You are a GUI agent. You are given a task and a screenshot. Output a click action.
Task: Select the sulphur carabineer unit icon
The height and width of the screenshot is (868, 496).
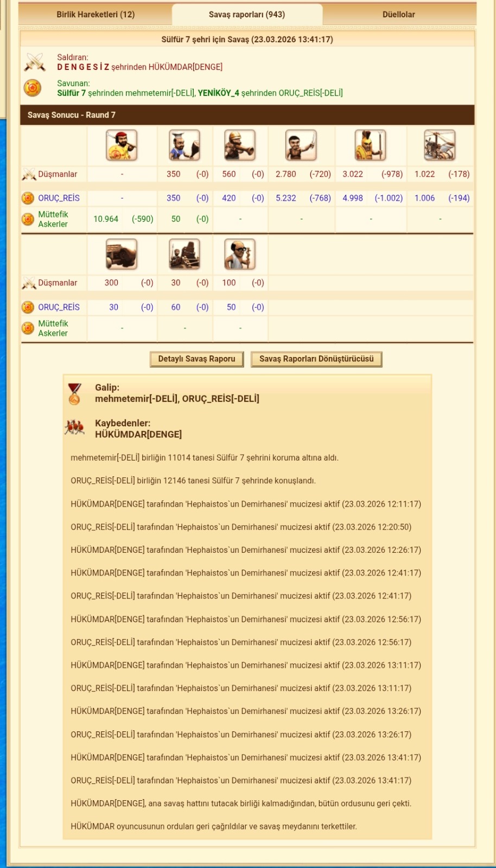click(240, 145)
